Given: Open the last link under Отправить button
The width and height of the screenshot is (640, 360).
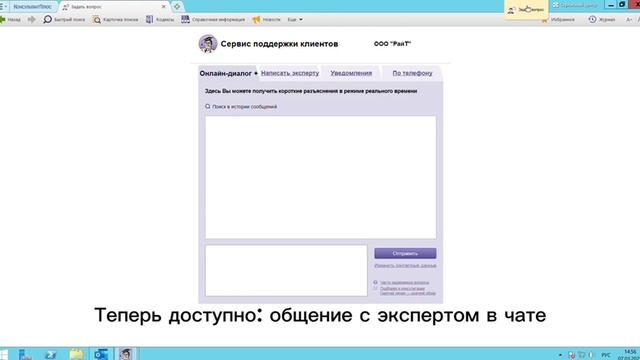Looking at the screenshot, I should 407,293.
